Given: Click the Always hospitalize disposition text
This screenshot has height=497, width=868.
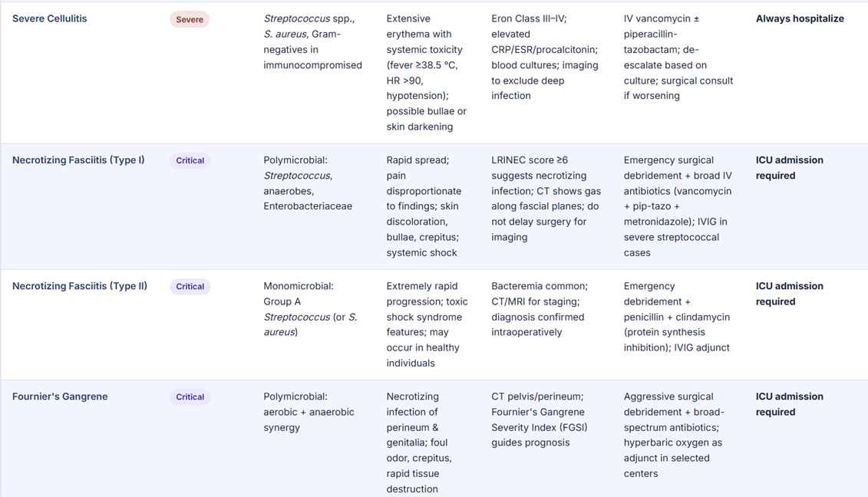Looking at the screenshot, I should point(800,18).
